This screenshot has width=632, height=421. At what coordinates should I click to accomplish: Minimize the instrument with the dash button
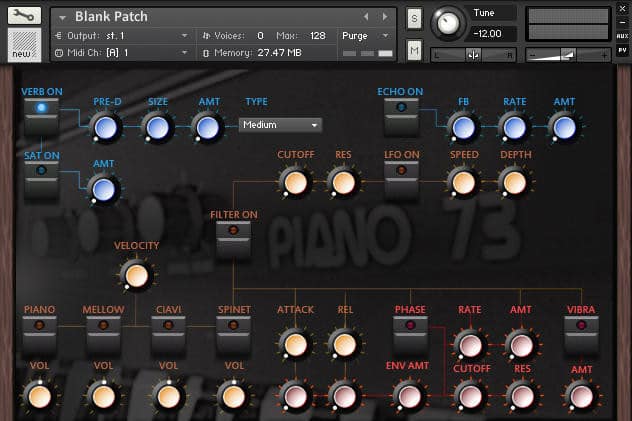(x=622, y=23)
